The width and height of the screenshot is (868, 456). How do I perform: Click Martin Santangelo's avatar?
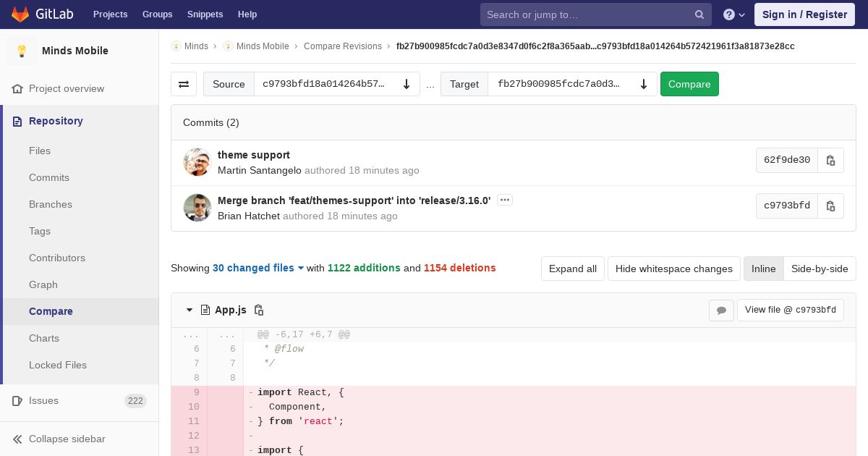point(197,162)
